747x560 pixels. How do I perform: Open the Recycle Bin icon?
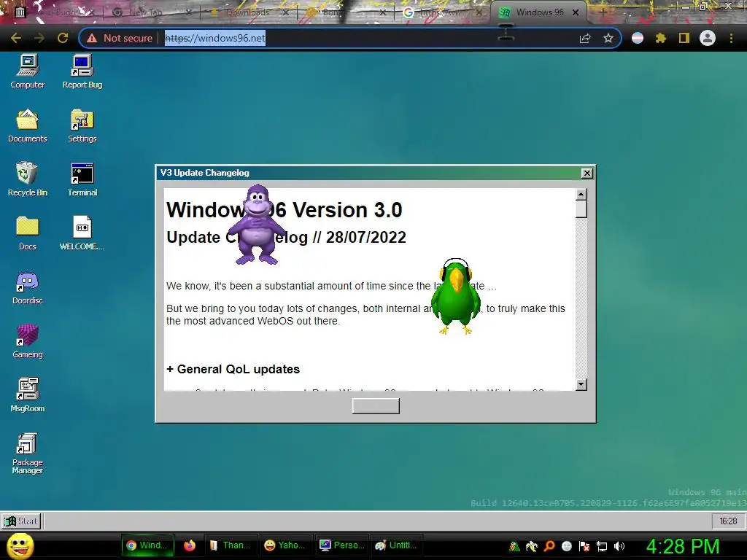coord(28,179)
